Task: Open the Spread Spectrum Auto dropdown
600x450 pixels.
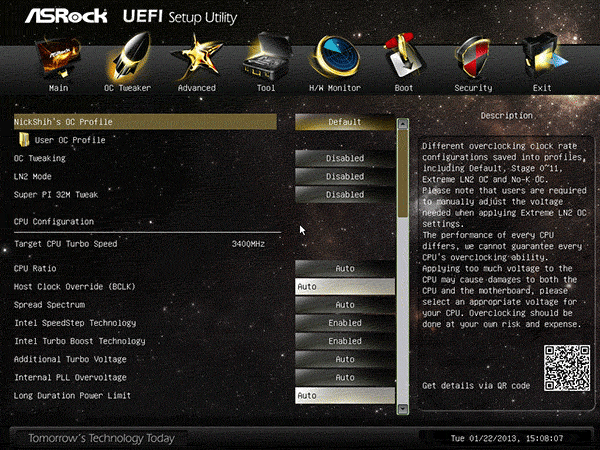Action: (x=344, y=304)
